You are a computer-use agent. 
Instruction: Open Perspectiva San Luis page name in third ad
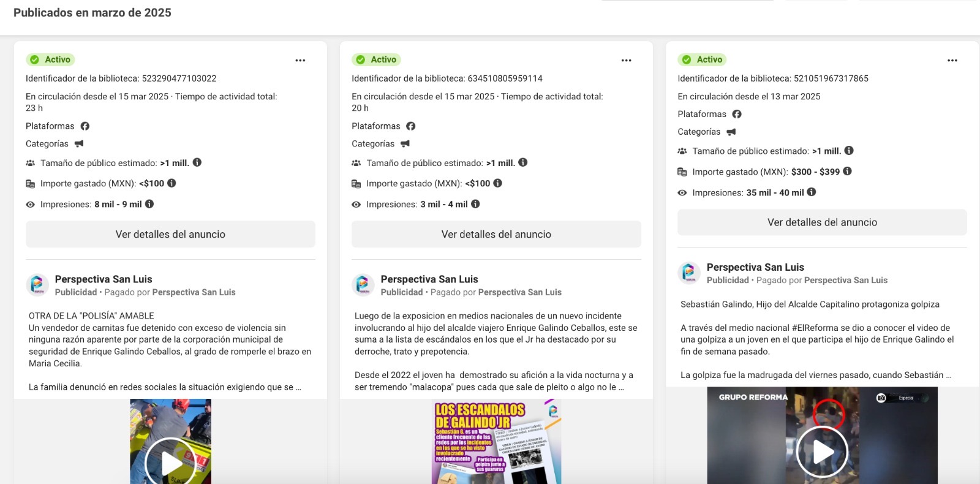pos(755,267)
